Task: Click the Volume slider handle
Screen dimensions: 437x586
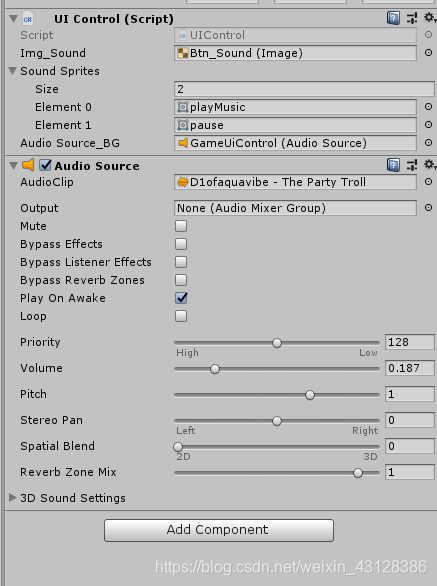Action: [215, 369]
